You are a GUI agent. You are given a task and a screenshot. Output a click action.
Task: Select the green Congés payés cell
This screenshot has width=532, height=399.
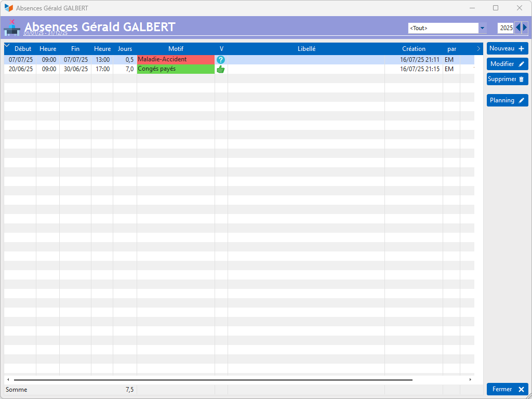(176, 69)
